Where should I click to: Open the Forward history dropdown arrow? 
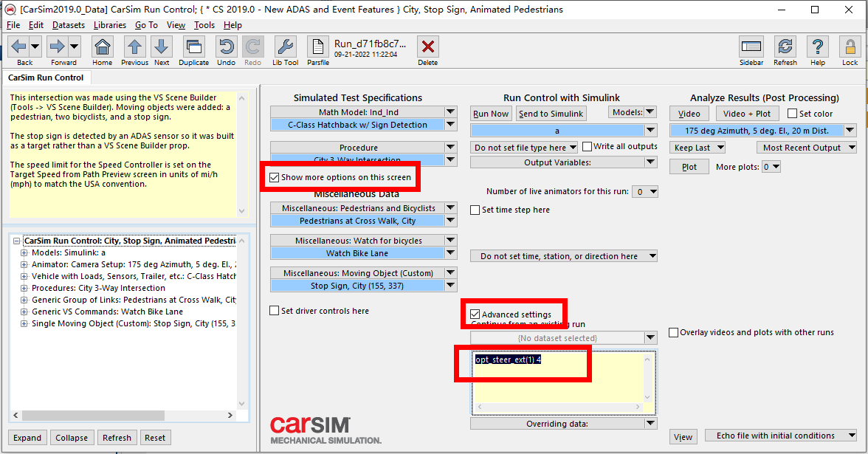74,47
